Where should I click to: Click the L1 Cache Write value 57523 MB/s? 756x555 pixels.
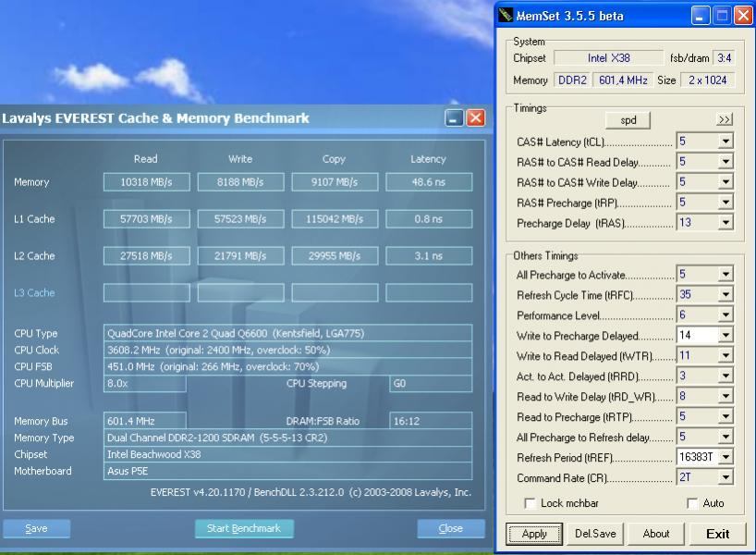[x=240, y=218]
